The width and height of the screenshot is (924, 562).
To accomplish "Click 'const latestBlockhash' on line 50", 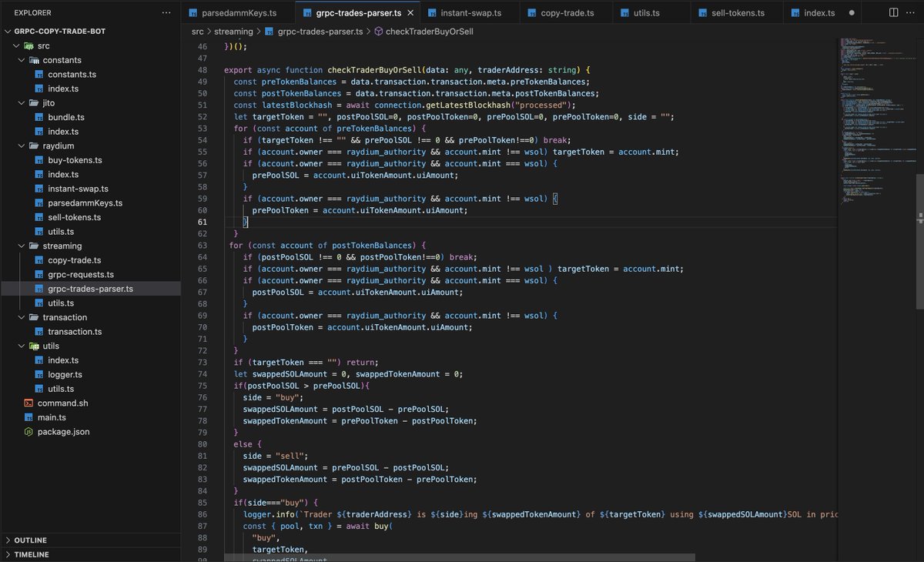I will 283,105.
